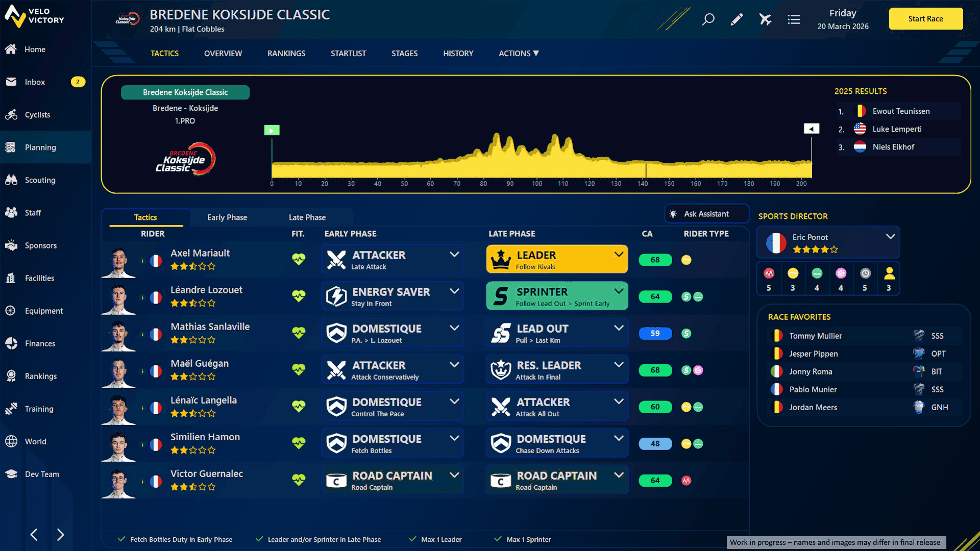Click the play start marker on race profile
This screenshot has width=980, height=551.
click(272, 130)
